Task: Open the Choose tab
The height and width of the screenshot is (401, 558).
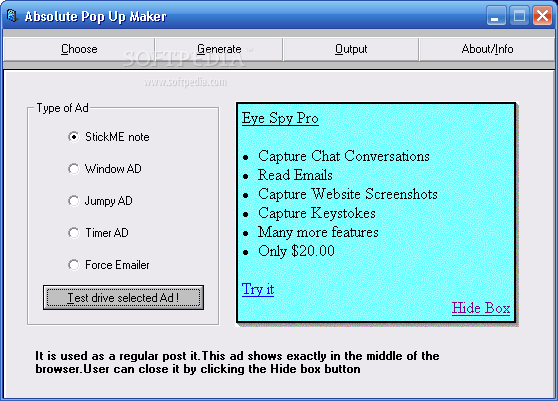Action: (79, 49)
